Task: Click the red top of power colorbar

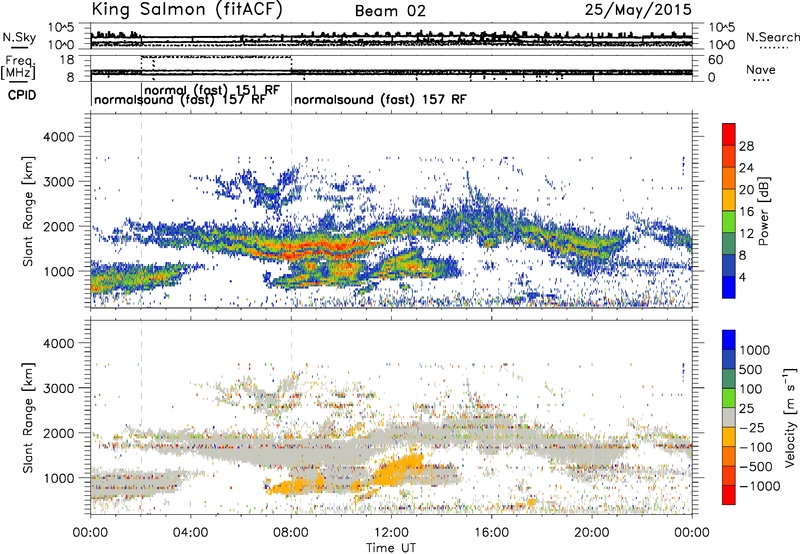Action: tap(729, 134)
